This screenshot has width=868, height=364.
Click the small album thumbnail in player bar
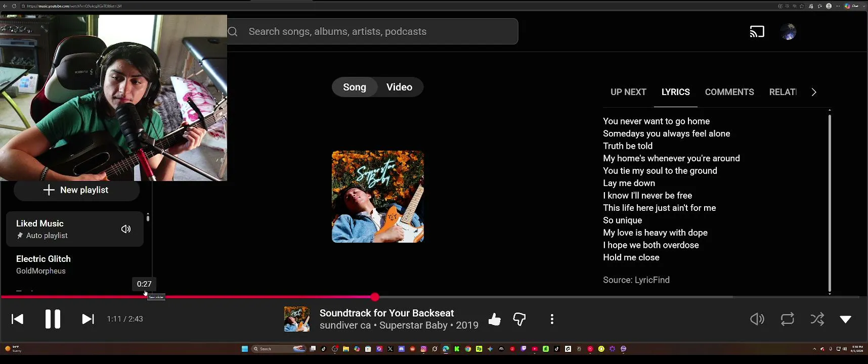[297, 319]
